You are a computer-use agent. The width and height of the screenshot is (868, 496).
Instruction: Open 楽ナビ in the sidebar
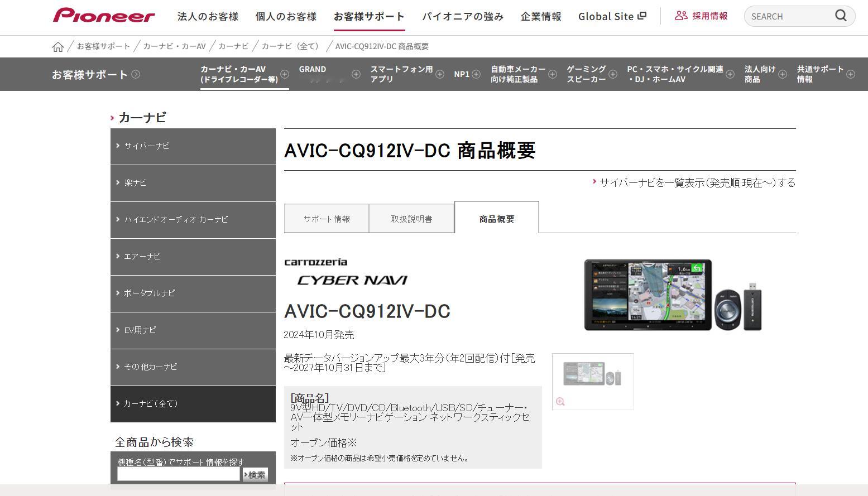[193, 183]
